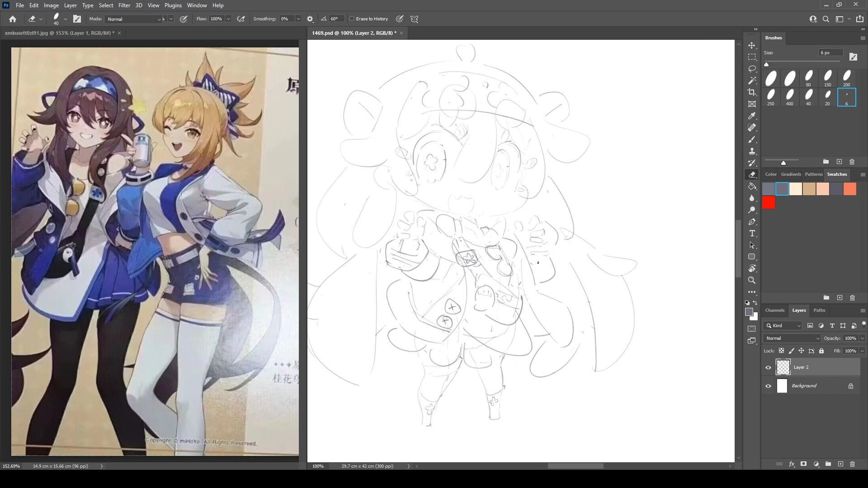
Task: Click the brush Size input field
Action: (831, 53)
